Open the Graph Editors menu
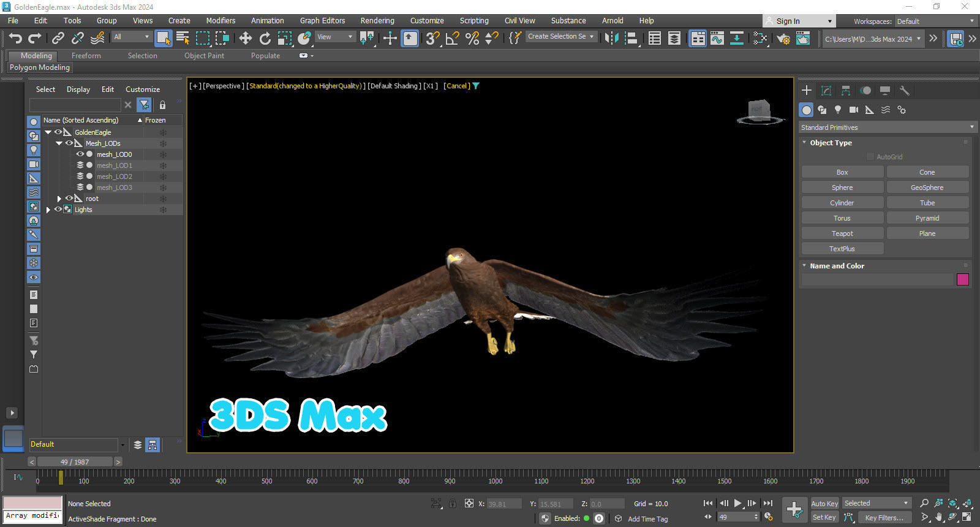Viewport: 980px width, 527px height. tap(323, 20)
